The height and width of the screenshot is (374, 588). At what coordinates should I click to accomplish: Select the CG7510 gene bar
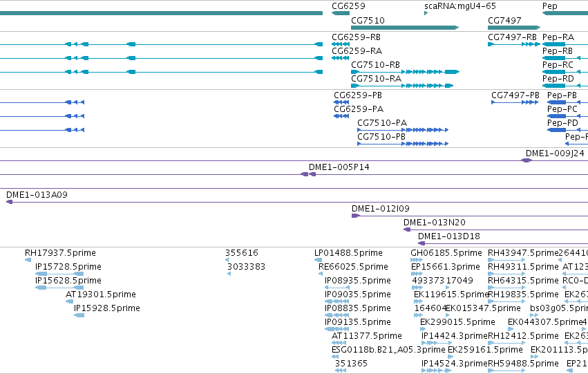pos(405,28)
